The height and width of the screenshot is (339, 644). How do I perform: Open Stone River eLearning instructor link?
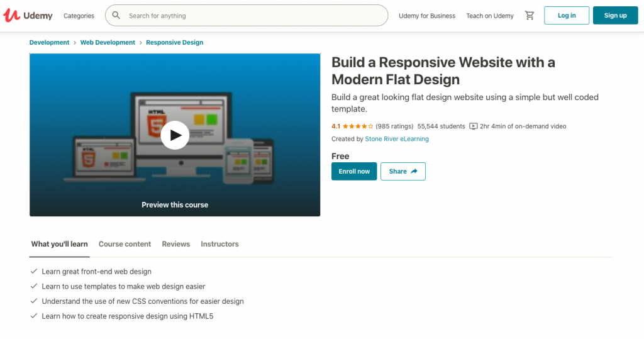(397, 139)
